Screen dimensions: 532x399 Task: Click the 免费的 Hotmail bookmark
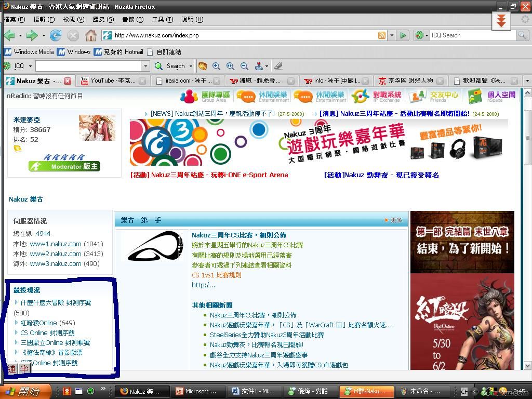[118, 52]
